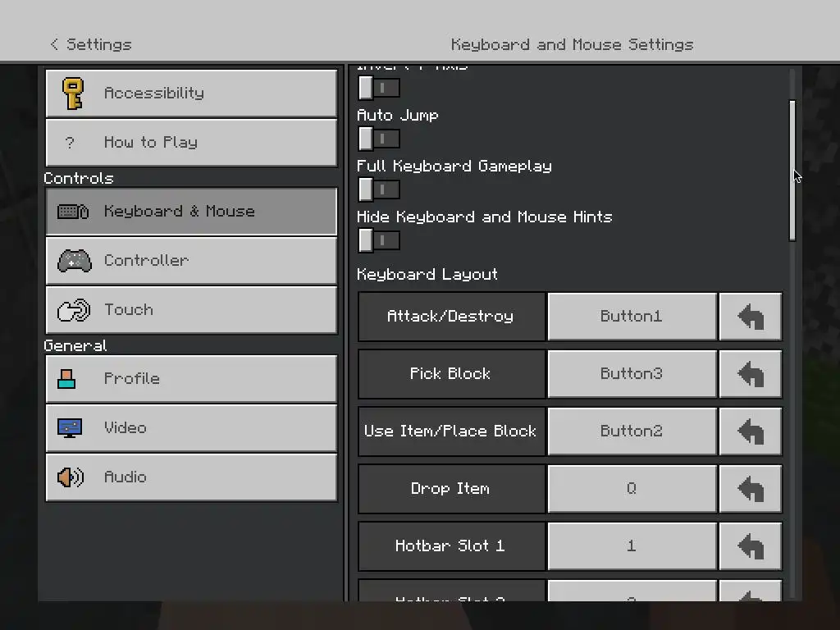
Task: Click the Drop Item action label
Action: click(x=450, y=489)
